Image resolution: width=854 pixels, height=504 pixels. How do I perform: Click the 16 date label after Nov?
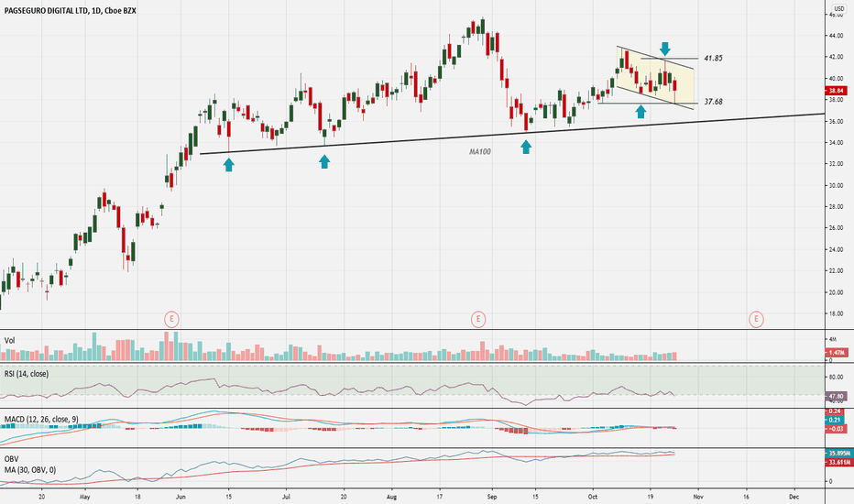pyautogui.click(x=746, y=497)
